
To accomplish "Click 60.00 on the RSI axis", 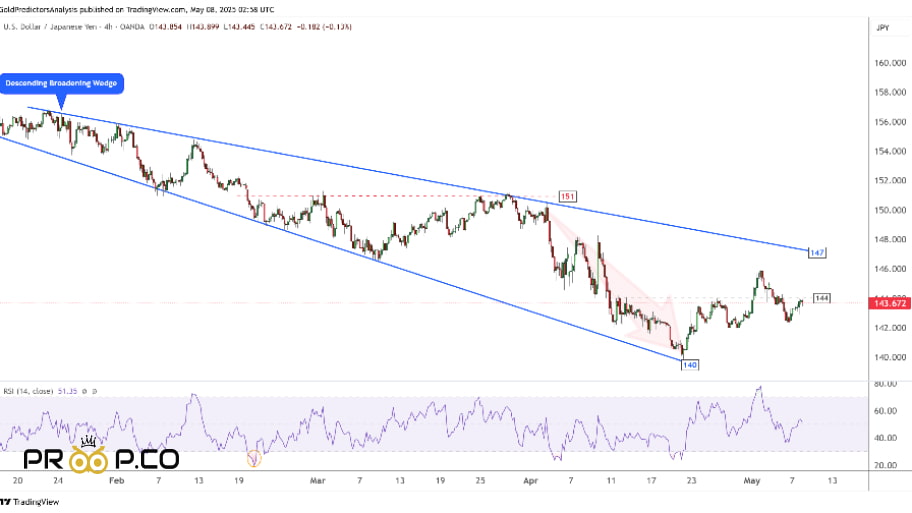I will point(885,411).
